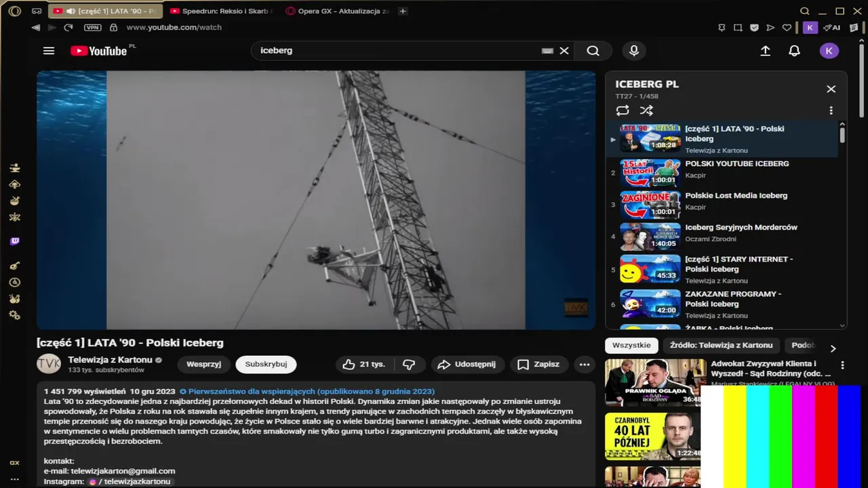Go forward with the browser forward arrow
This screenshot has width=868, height=488.
click(51, 28)
